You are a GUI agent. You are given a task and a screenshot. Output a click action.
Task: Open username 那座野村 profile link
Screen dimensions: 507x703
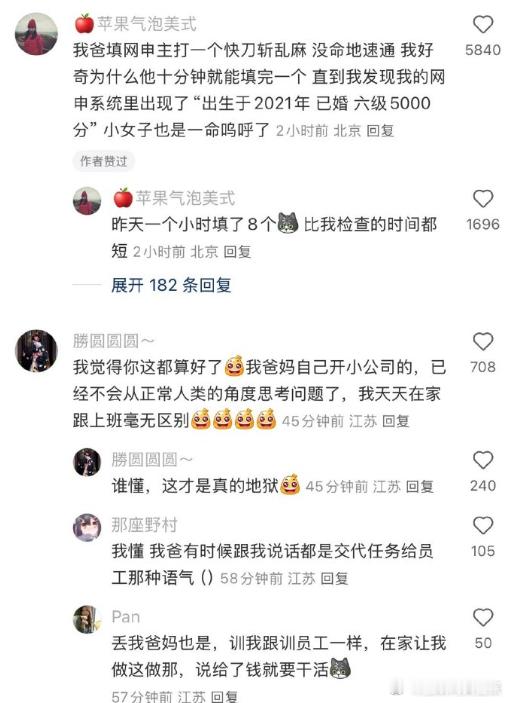144,525
